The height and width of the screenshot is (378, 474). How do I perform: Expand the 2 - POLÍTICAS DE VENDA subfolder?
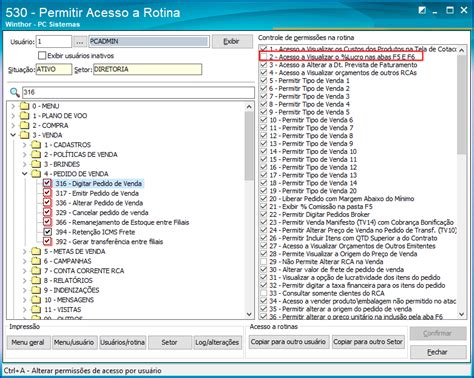pos(25,155)
